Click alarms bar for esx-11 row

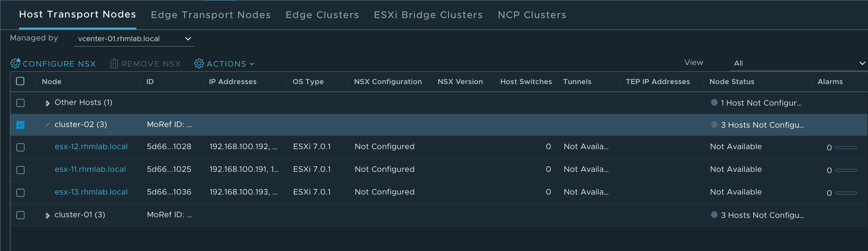click(846, 170)
